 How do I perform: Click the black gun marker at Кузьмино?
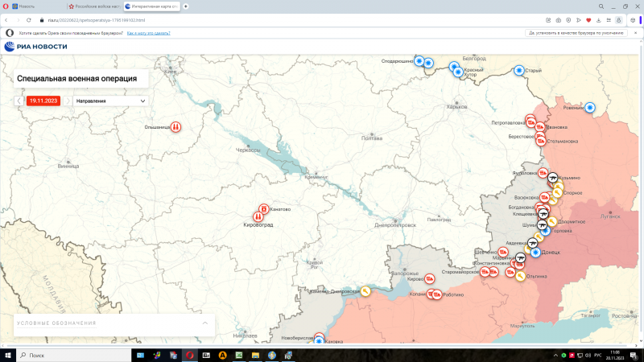[x=553, y=177]
